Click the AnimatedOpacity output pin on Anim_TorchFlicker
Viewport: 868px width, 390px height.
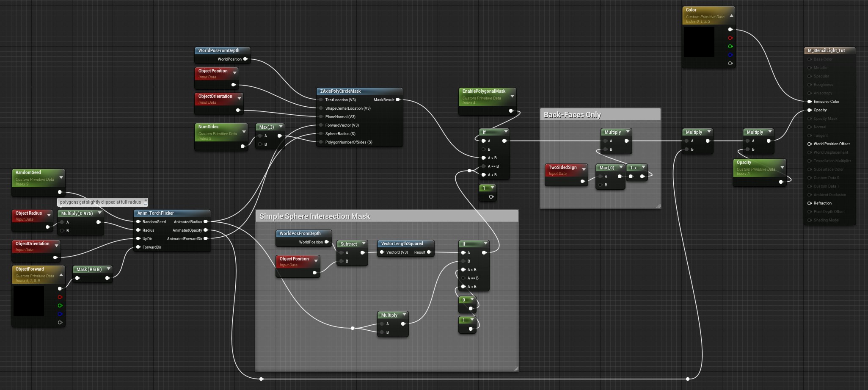click(206, 230)
